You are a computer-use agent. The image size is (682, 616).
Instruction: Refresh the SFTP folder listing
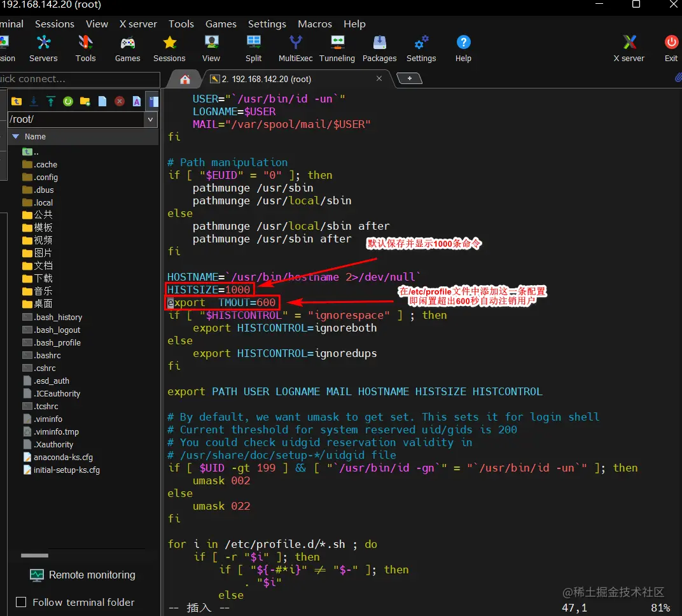[68, 101]
